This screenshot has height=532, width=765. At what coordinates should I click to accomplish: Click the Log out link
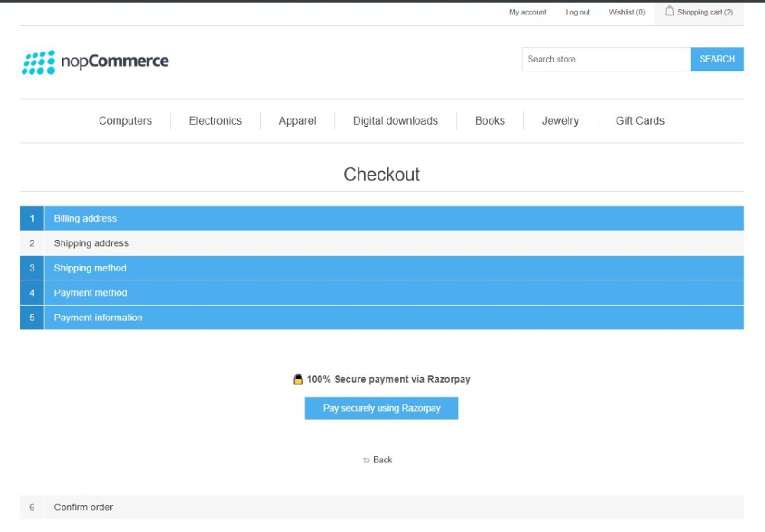coord(578,12)
